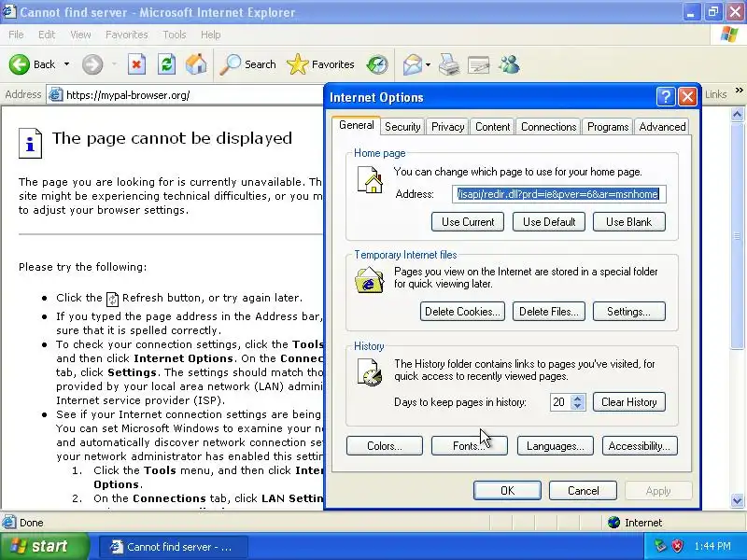Click the Internet Options help question icon
This screenshot has width=747, height=560.
tap(666, 97)
